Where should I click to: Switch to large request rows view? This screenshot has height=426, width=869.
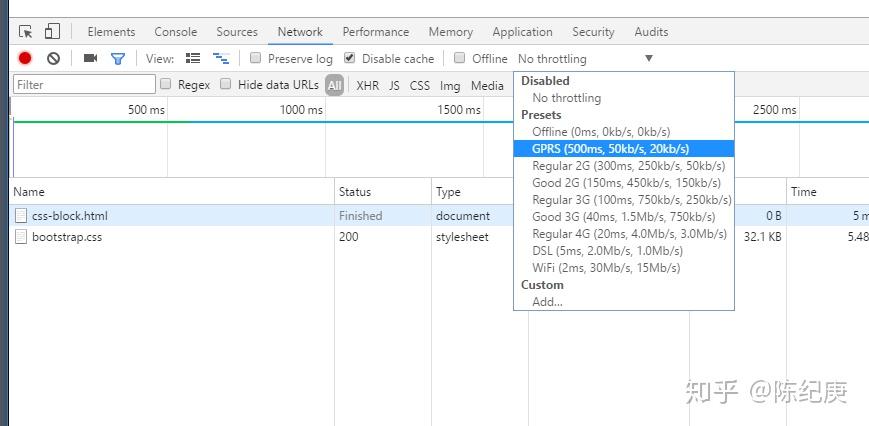click(x=193, y=59)
